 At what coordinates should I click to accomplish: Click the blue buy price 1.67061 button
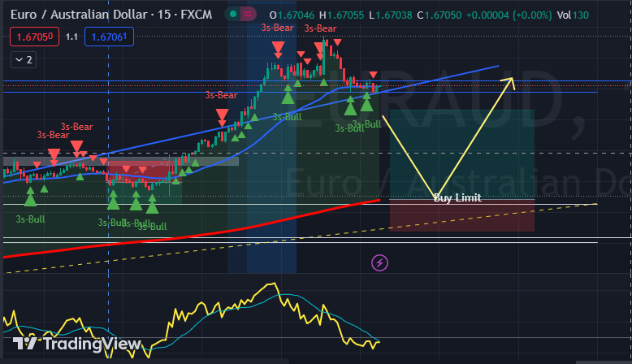(x=109, y=37)
